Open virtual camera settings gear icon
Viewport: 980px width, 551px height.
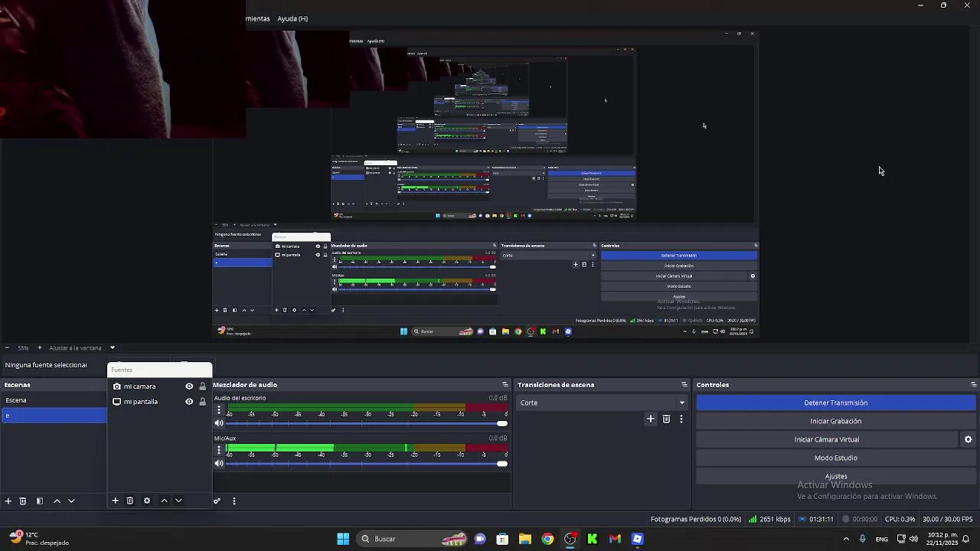pyautogui.click(x=968, y=439)
